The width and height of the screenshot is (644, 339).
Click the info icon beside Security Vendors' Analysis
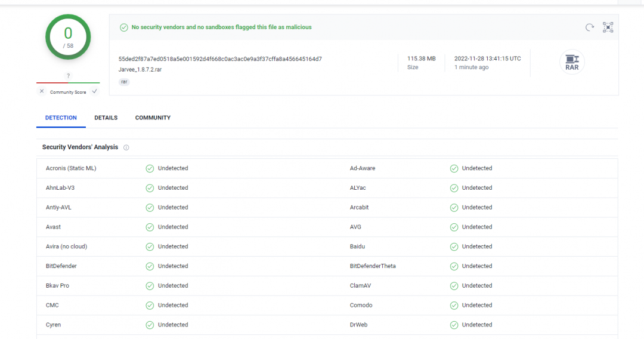126,147
